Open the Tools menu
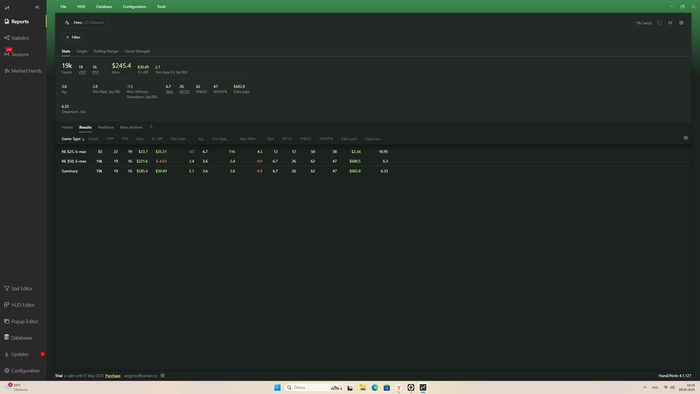 click(161, 7)
